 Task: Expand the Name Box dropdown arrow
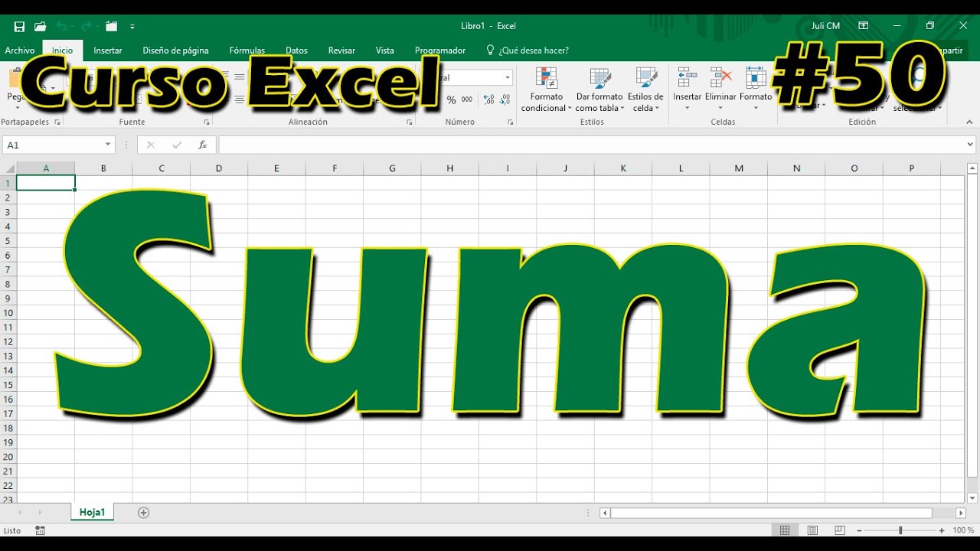(107, 145)
